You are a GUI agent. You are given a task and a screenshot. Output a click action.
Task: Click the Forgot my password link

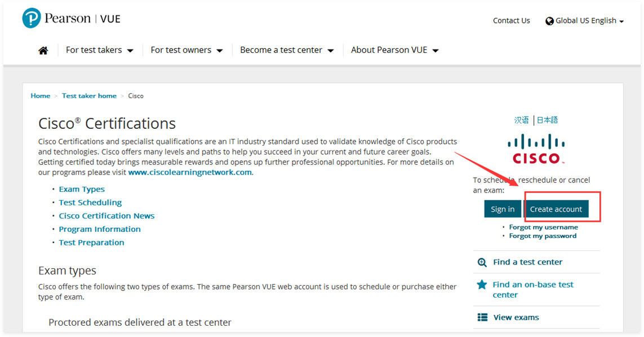tap(543, 236)
